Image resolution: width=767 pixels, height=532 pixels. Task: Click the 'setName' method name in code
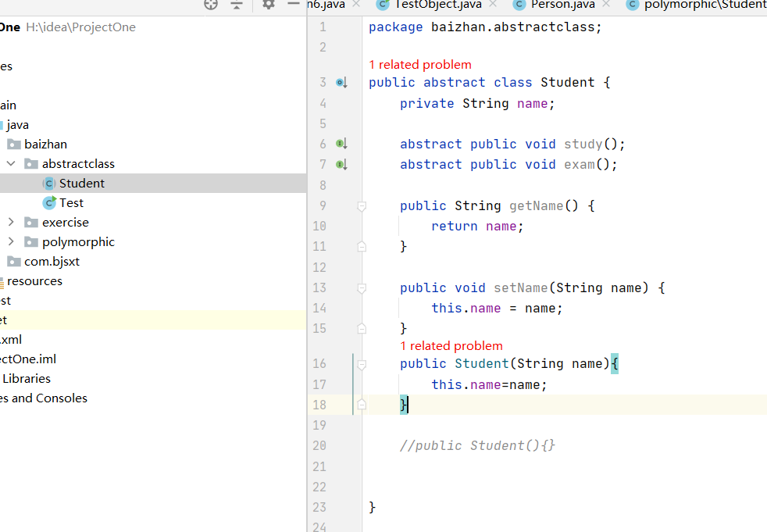tap(521, 287)
